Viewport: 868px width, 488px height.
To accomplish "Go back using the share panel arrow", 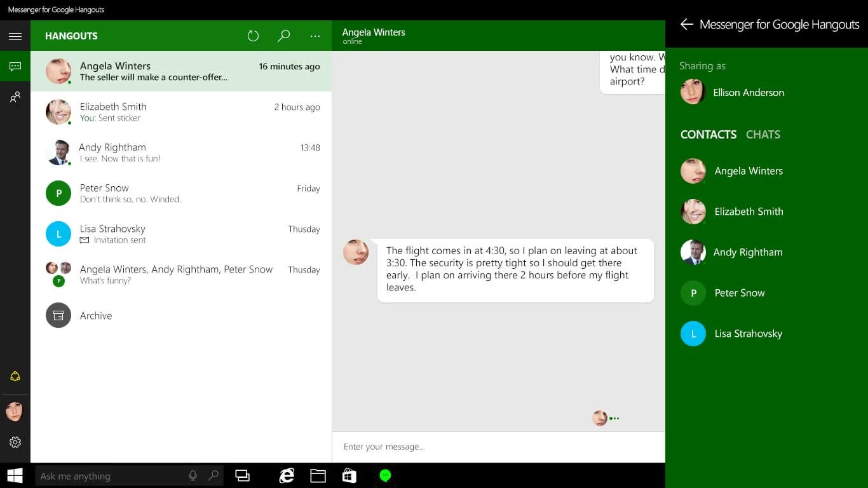I will tap(686, 24).
